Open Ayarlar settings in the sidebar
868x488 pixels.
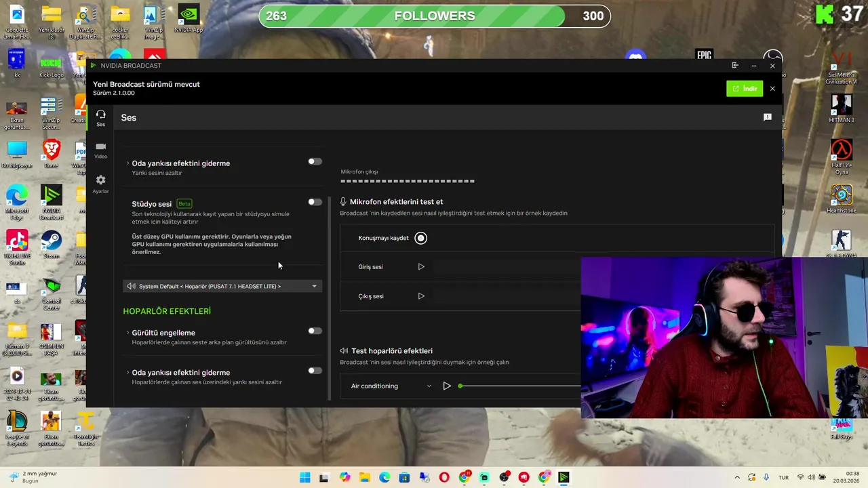point(100,184)
